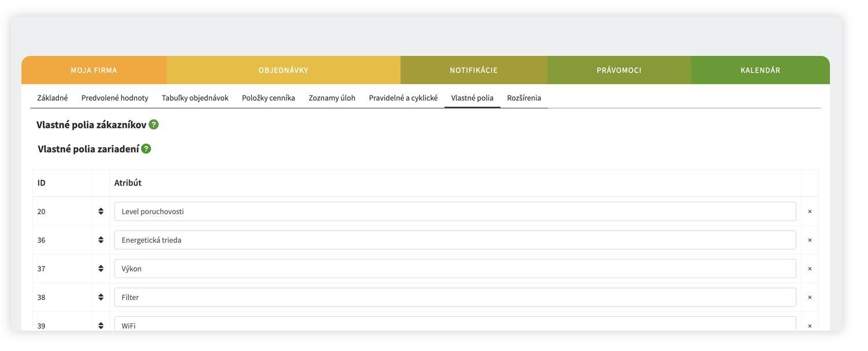The width and height of the screenshot is (868, 351).
Task: Remove the Filter attribute row
Action: point(810,297)
